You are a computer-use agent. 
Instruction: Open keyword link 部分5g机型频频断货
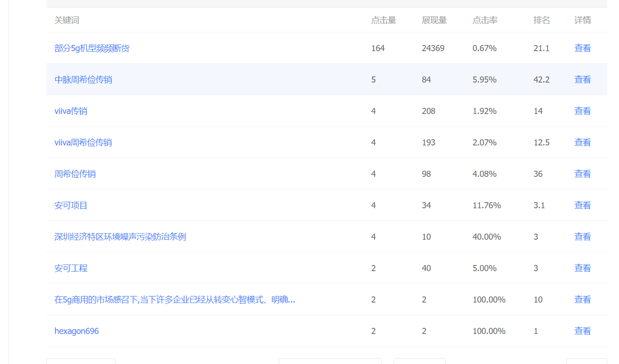(x=92, y=48)
